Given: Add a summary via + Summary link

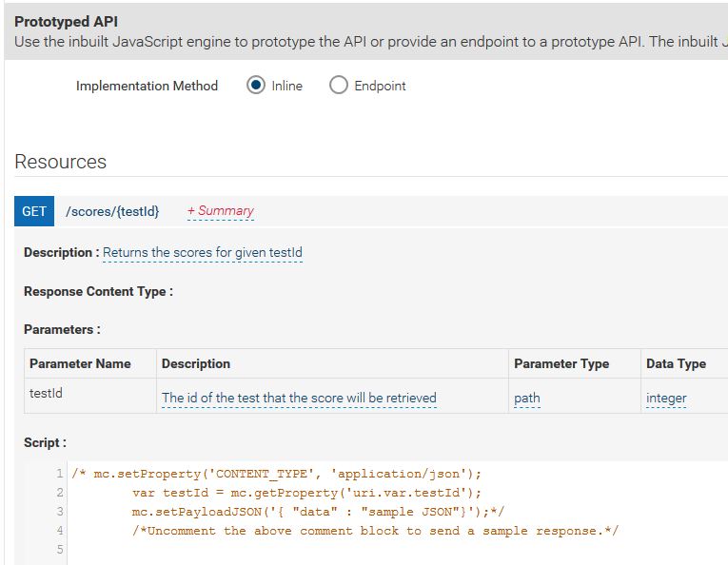Looking at the screenshot, I should tap(221, 211).
